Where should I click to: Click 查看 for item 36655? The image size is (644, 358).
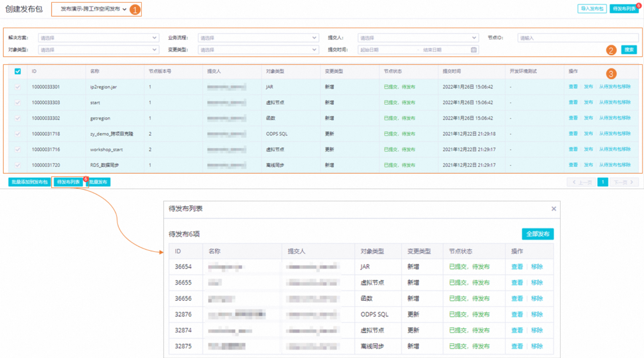517,283
